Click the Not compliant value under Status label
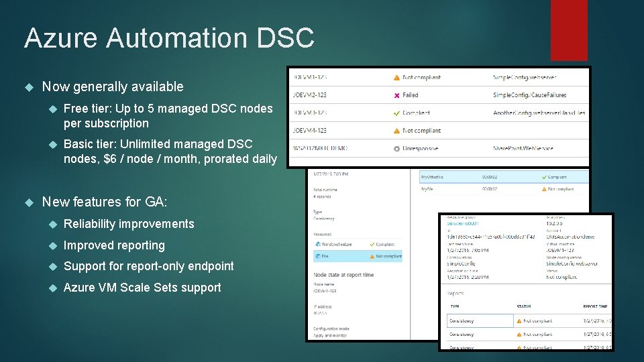This screenshot has height=362, width=644. coord(561,278)
